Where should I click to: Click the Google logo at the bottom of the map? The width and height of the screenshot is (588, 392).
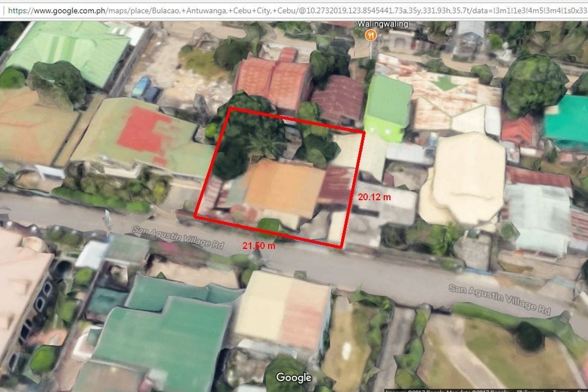point(293,377)
